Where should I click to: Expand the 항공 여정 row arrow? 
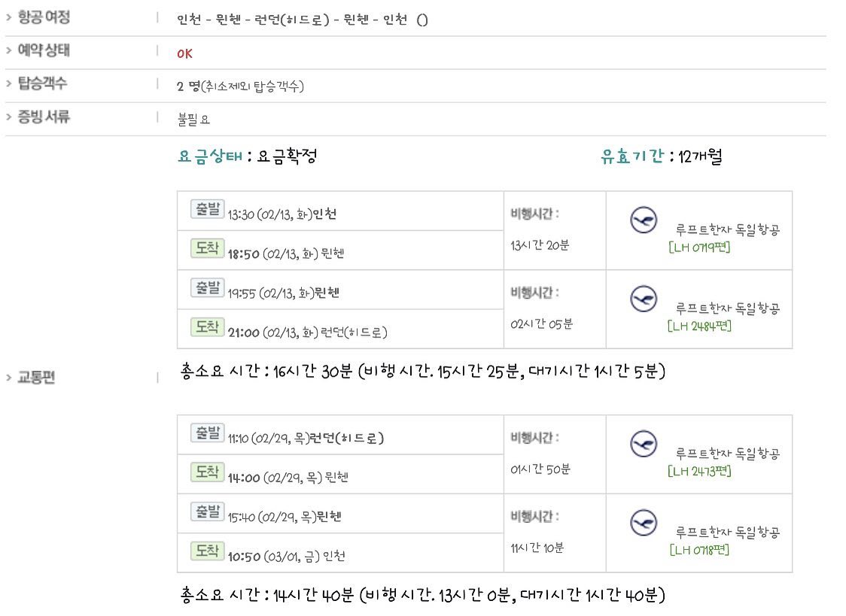click(8, 17)
